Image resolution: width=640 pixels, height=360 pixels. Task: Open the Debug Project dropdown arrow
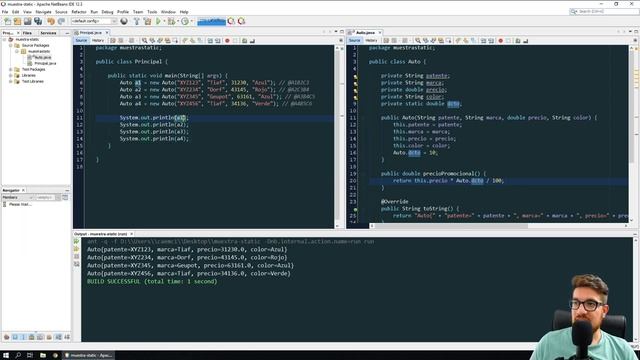pyautogui.click(x=177, y=21)
